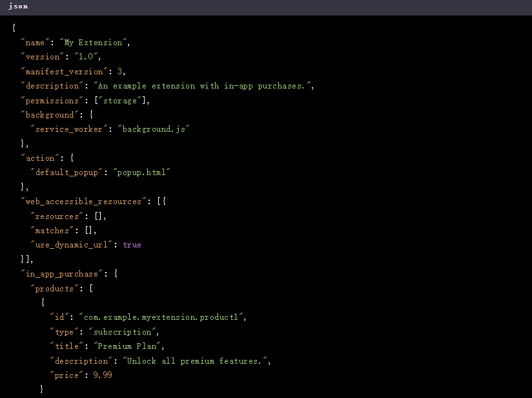Screen dimensions: 532x398
Task: Click the "background.js" service worker value
Action: click(x=154, y=129)
